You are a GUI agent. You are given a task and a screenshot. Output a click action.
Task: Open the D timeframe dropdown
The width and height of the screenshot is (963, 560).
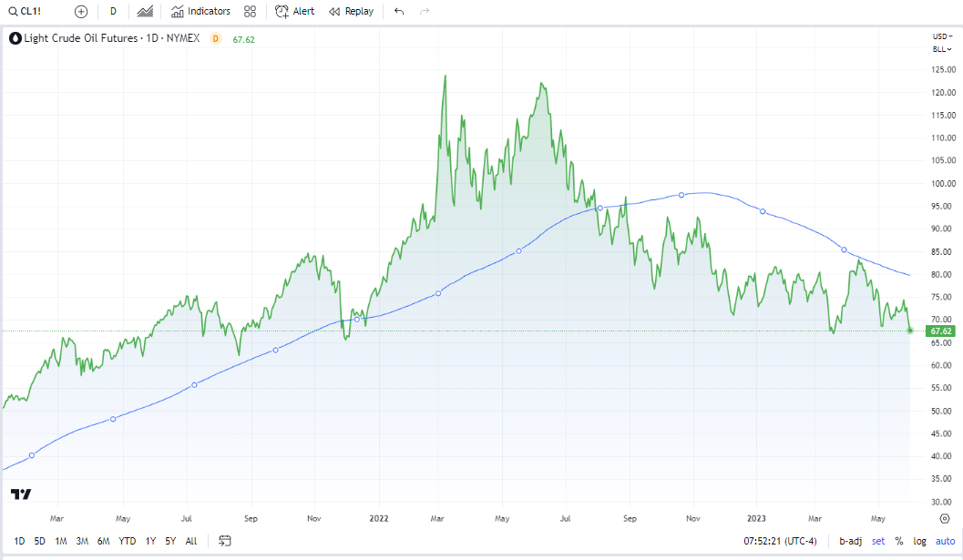(x=113, y=11)
